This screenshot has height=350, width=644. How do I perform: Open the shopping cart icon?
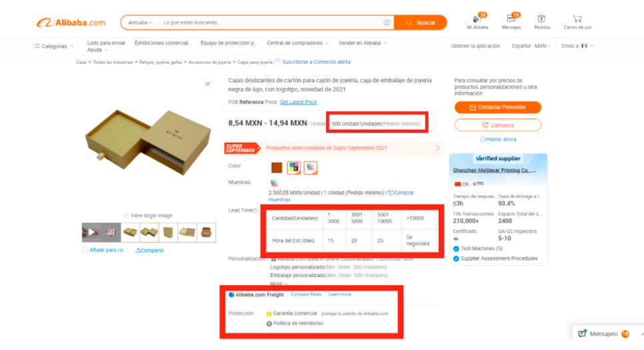pyautogui.click(x=577, y=19)
